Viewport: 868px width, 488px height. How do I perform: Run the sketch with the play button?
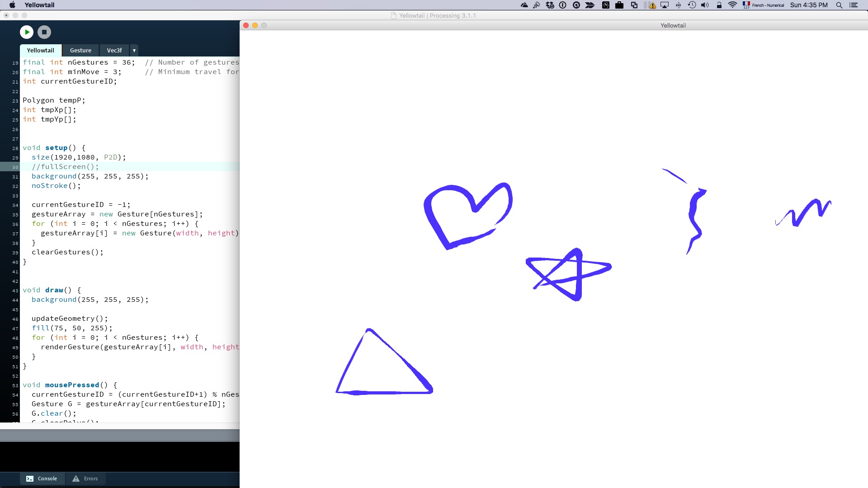[x=27, y=32]
